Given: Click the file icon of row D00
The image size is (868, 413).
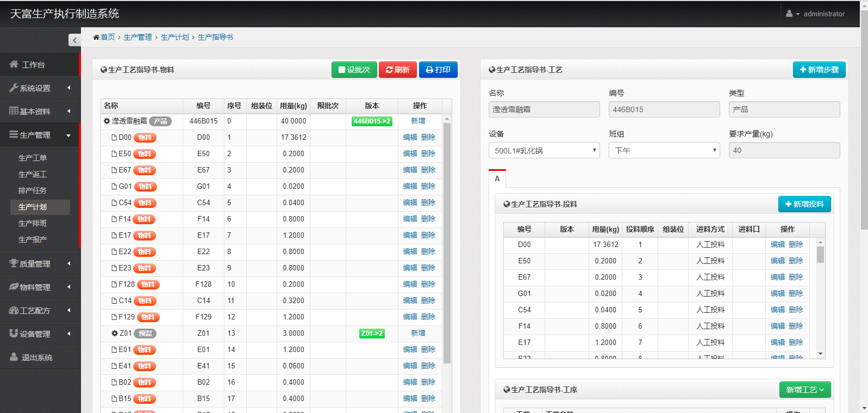Looking at the screenshot, I should pyautogui.click(x=115, y=137).
